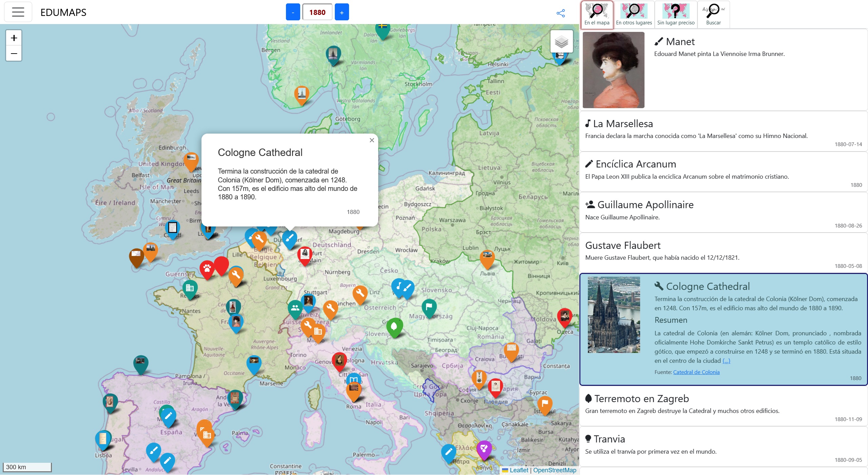Select the 'Buscar' tab
This screenshot has width=868, height=475.
click(713, 14)
